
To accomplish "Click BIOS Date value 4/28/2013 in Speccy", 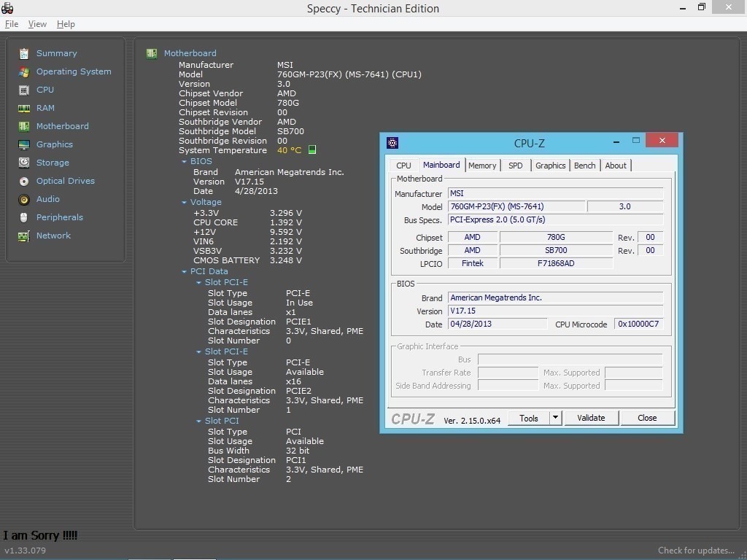I will pyautogui.click(x=256, y=191).
